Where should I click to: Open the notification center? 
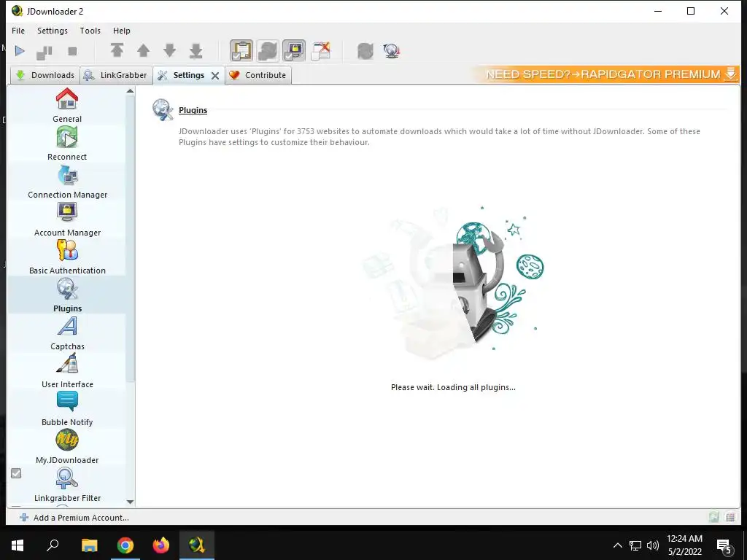click(x=724, y=546)
